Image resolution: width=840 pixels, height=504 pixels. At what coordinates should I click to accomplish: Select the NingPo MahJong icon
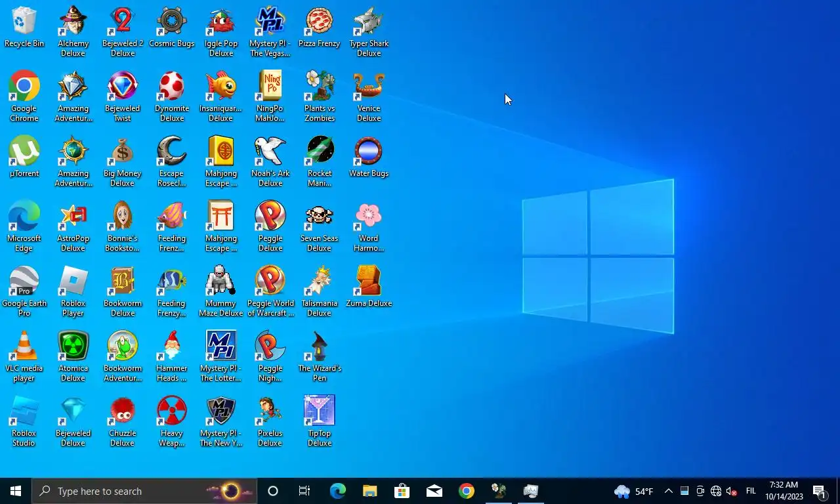(x=270, y=96)
